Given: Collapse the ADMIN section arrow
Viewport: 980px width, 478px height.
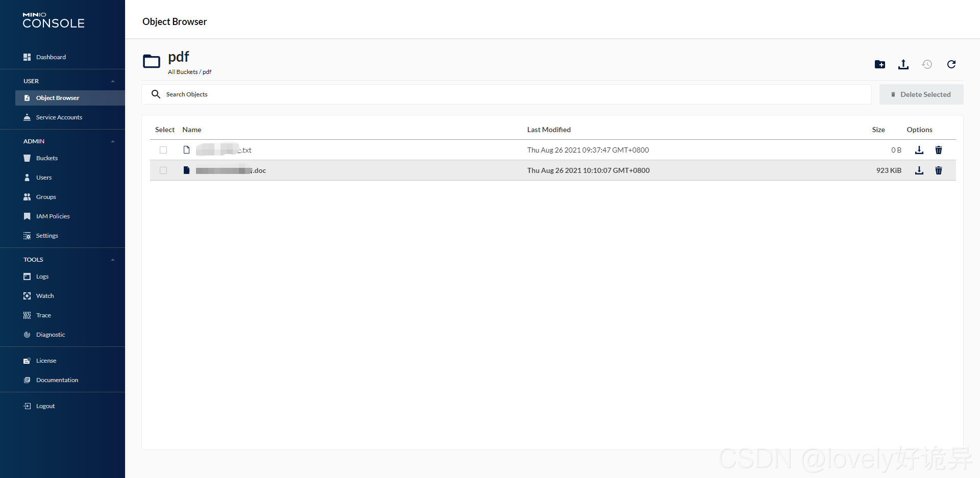Looking at the screenshot, I should [x=113, y=141].
